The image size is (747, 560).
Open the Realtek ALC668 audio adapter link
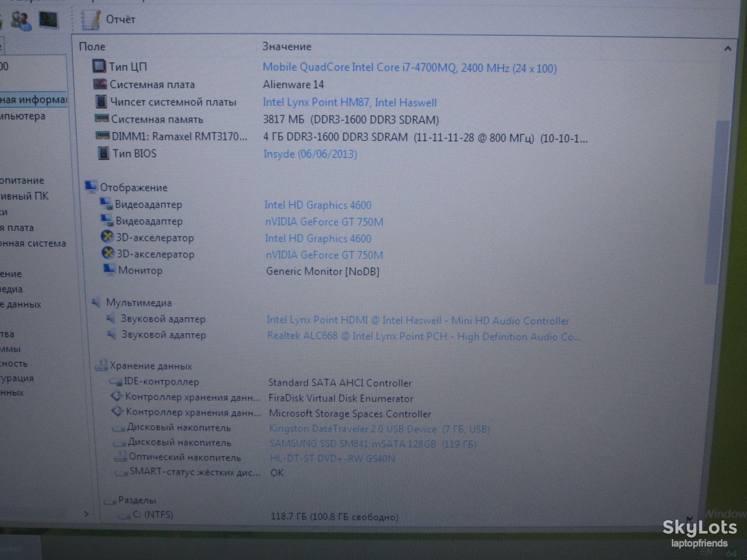[424, 336]
